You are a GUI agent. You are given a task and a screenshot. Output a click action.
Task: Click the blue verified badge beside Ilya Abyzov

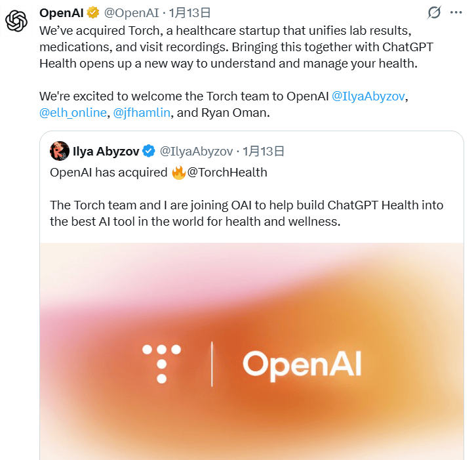[x=149, y=152]
